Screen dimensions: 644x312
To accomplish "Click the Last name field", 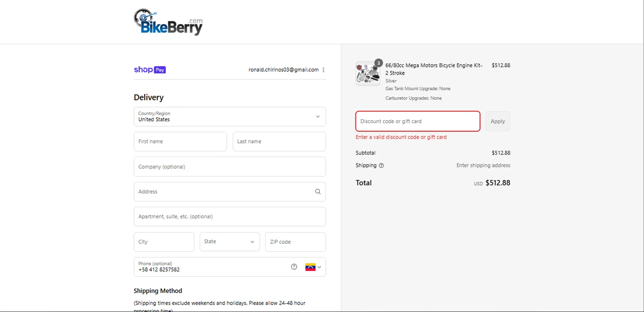I will tap(279, 142).
